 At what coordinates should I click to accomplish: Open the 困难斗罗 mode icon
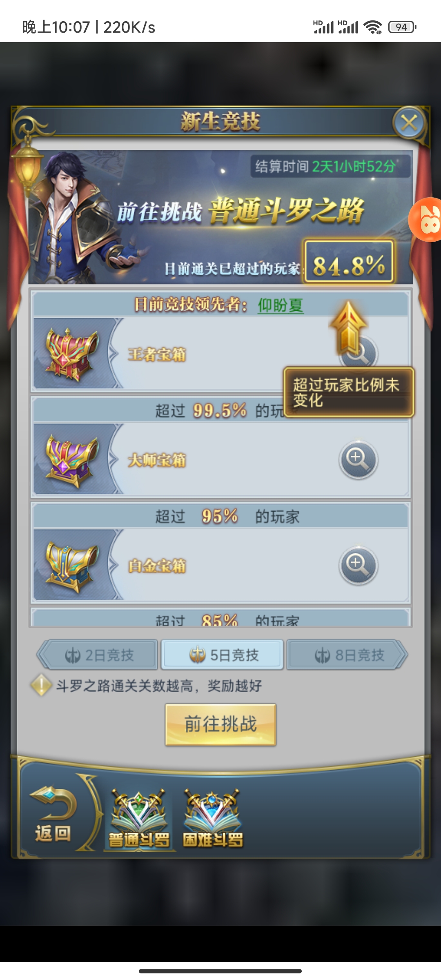click(x=212, y=818)
